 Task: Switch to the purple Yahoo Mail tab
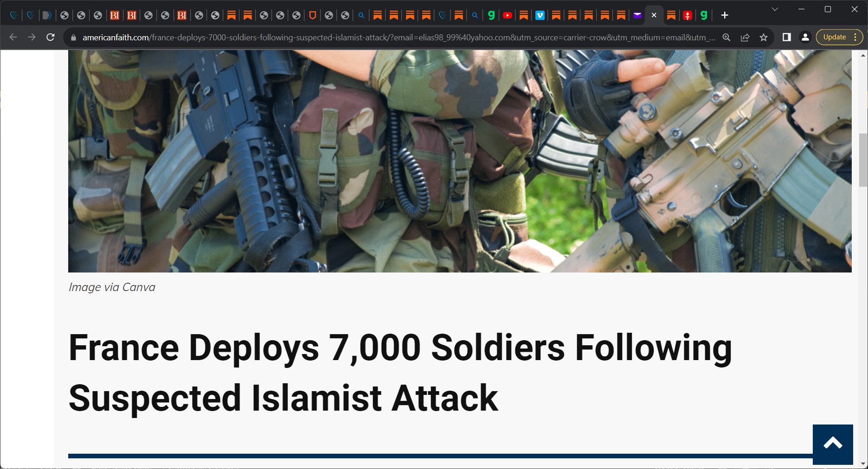[637, 15]
